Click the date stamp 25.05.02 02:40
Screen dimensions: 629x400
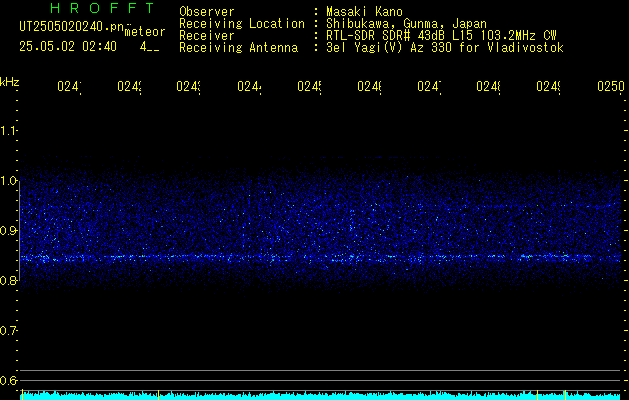click(68, 47)
